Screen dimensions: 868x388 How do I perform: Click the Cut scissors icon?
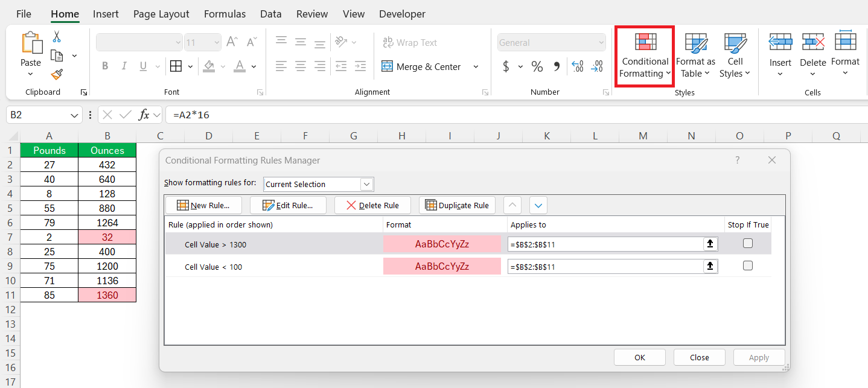pyautogui.click(x=57, y=37)
